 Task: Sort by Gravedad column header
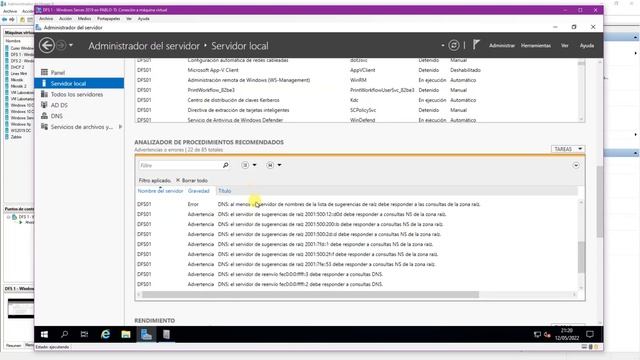click(x=199, y=191)
